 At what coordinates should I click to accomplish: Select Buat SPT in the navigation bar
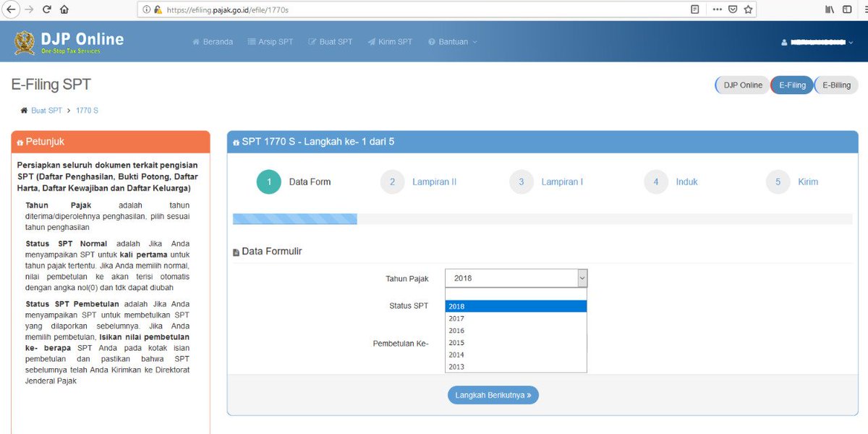coord(331,42)
